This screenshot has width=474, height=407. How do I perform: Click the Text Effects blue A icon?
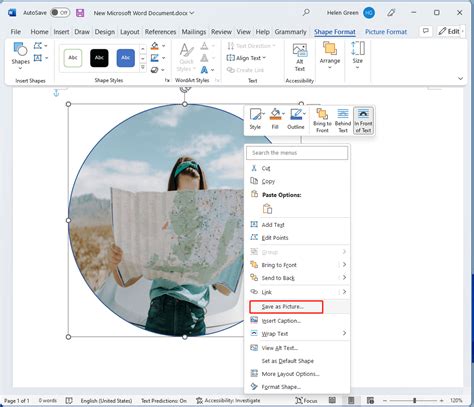pyautogui.click(x=204, y=70)
